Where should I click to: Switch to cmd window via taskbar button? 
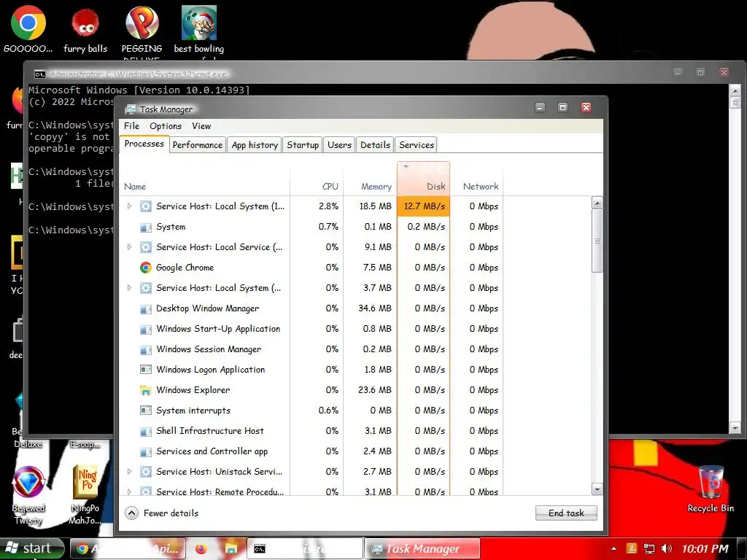pyautogui.click(x=305, y=549)
